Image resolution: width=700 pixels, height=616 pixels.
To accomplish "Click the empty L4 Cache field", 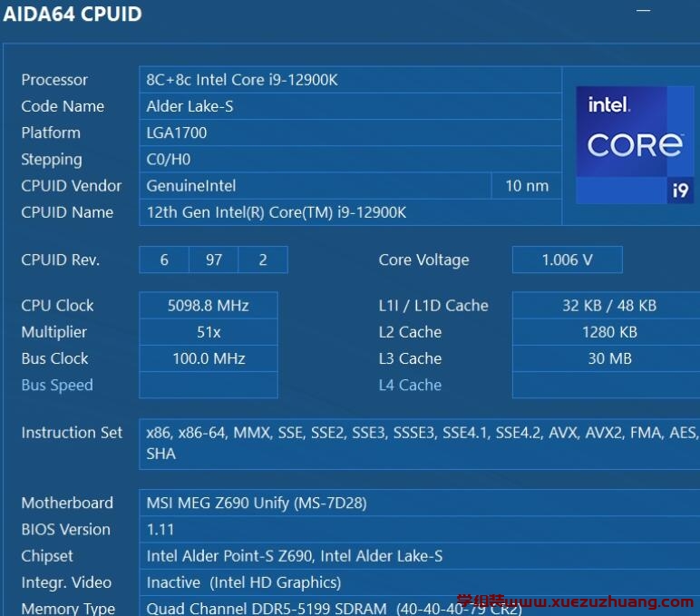I will (607, 385).
